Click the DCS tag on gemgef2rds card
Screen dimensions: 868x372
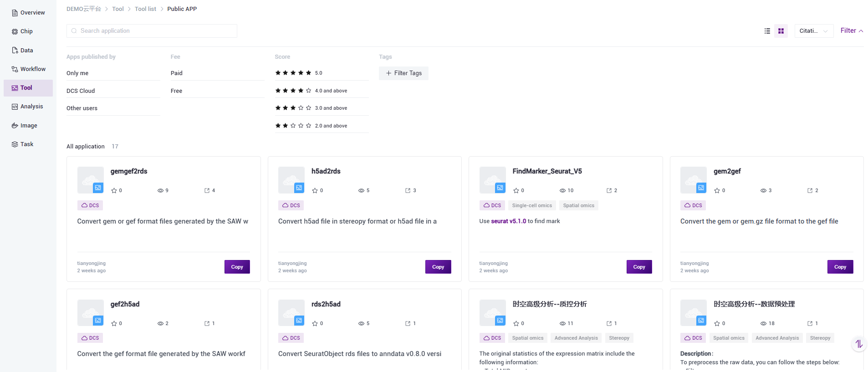(90, 205)
